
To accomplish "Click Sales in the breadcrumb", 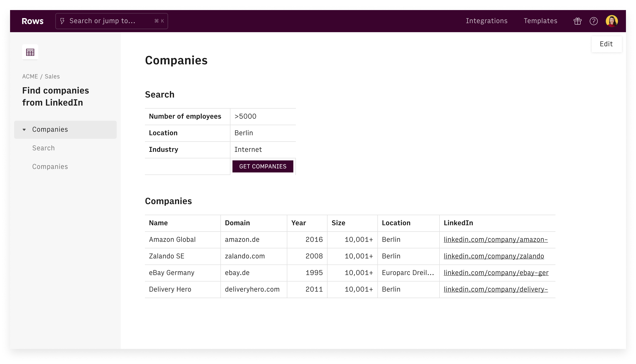I will click(x=52, y=76).
